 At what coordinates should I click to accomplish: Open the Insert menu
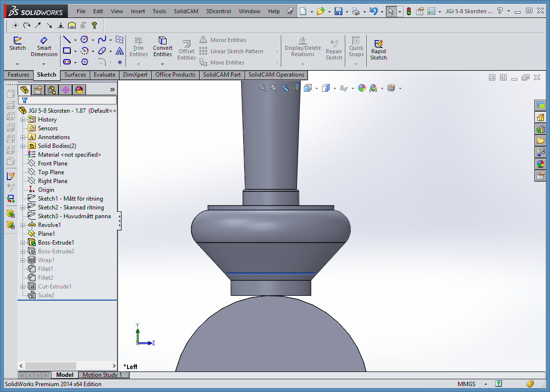tap(138, 11)
